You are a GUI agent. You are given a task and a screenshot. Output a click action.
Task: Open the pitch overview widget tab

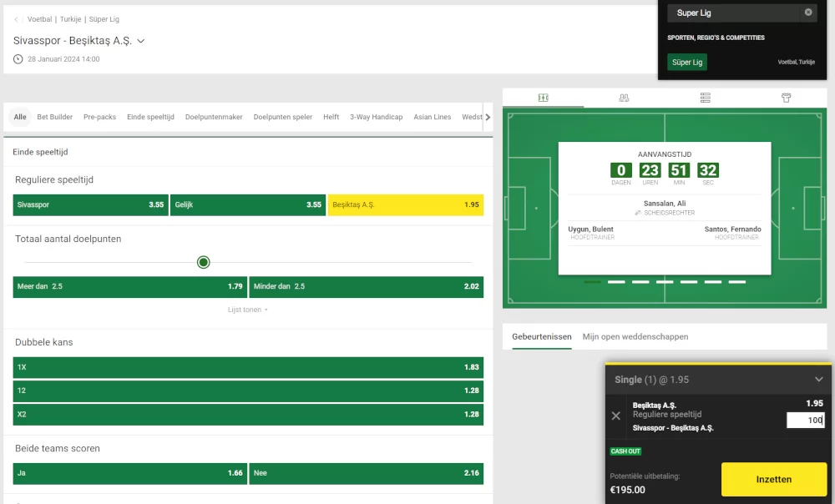(x=543, y=98)
